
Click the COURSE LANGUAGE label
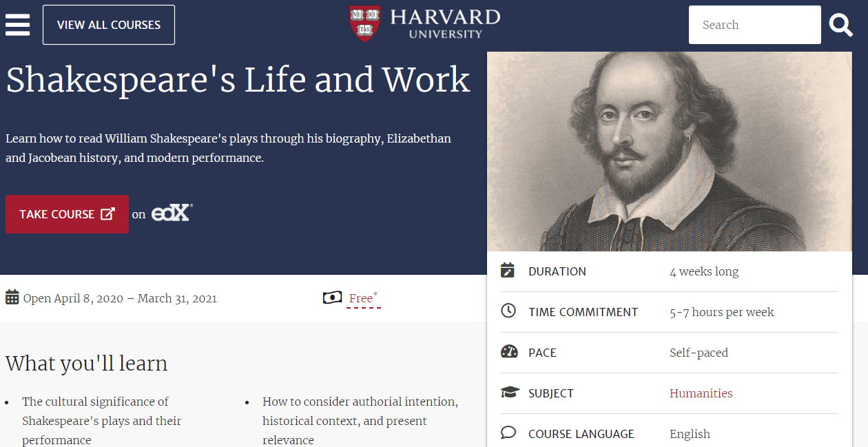coord(581,434)
